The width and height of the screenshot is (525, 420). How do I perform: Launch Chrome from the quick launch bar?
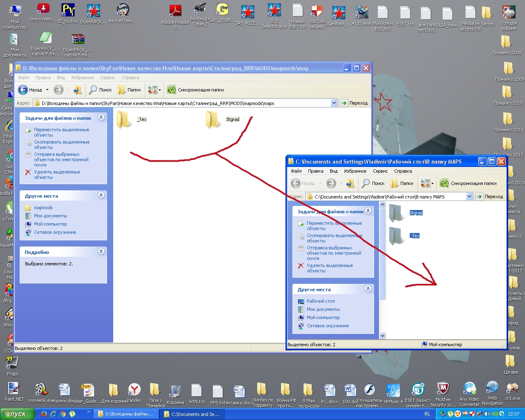[x=63, y=414]
